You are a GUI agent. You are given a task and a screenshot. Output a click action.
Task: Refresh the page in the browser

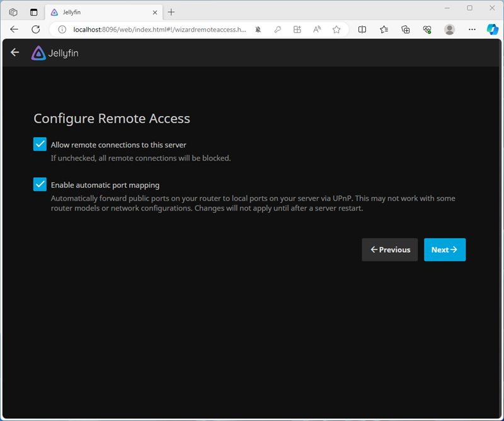(36, 30)
